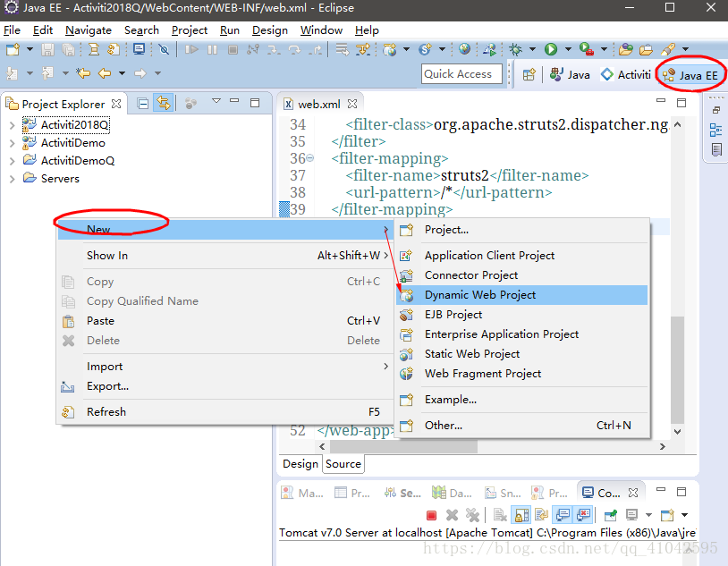This screenshot has height=566, width=728.
Task: Click the Remove Launch X icon in Console
Action: pos(452,515)
